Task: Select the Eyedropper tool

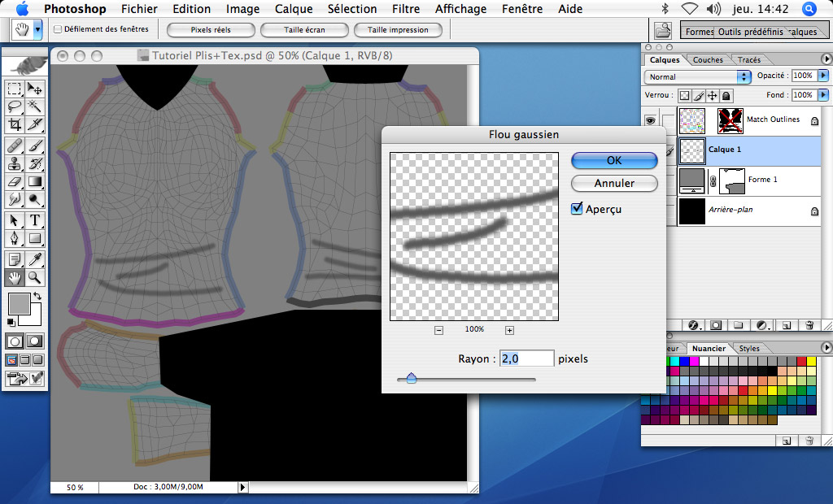Action: (x=35, y=259)
